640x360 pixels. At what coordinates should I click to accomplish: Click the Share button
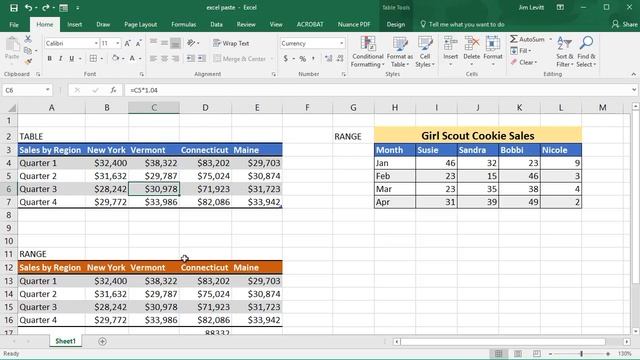[x=625, y=24]
